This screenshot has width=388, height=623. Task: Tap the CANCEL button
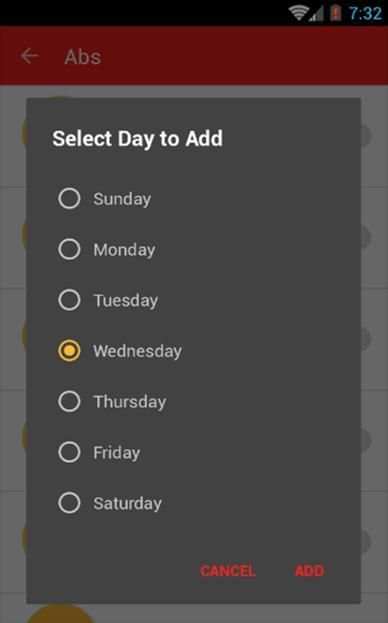pyautogui.click(x=228, y=571)
